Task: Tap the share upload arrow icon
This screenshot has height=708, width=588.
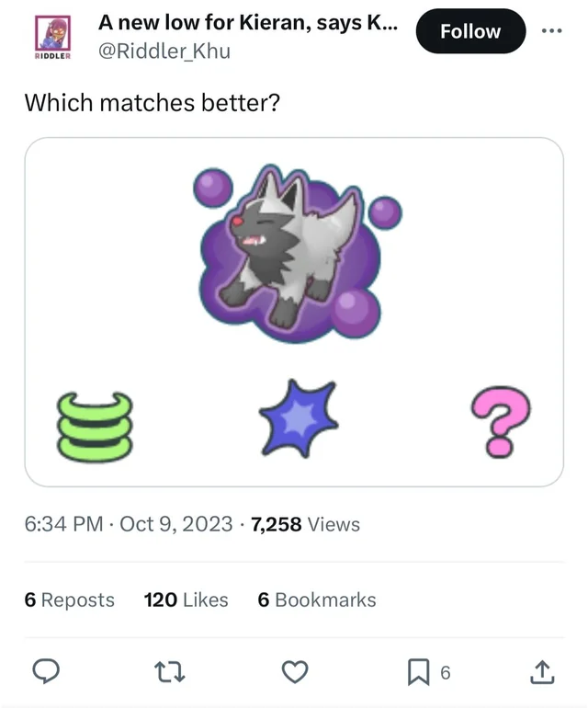Action: [542, 673]
